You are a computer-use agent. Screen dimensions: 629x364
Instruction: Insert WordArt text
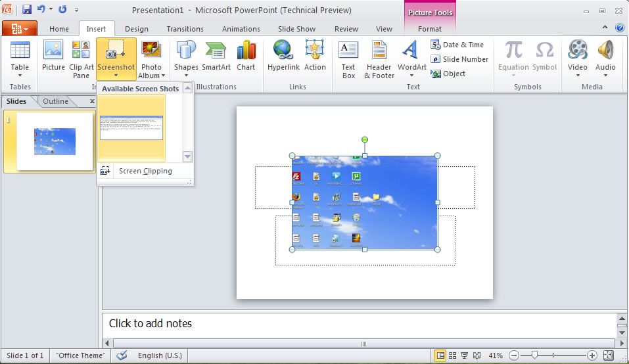[411, 56]
